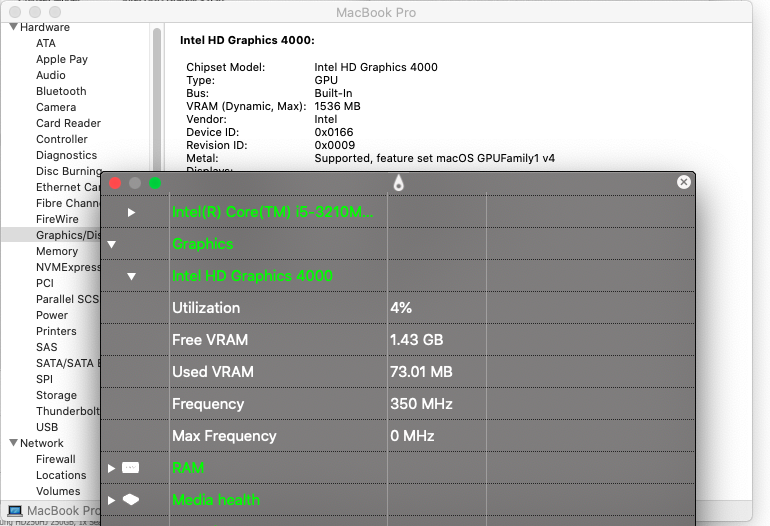The height and width of the screenshot is (526, 770).
Task: Click the Revision ID value 0x0009
Action: pos(334,145)
